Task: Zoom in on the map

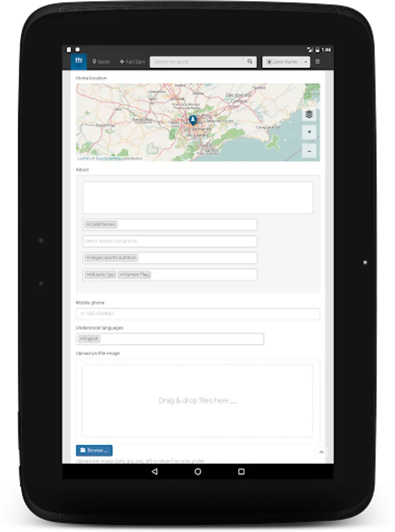Action: [x=309, y=132]
